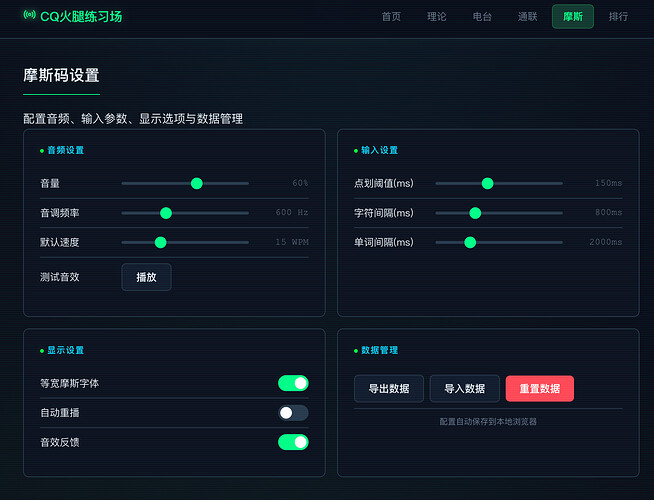Image resolution: width=654 pixels, height=500 pixels.
Task: Click the 默认速度 WPM slider
Action: point(185,242)
